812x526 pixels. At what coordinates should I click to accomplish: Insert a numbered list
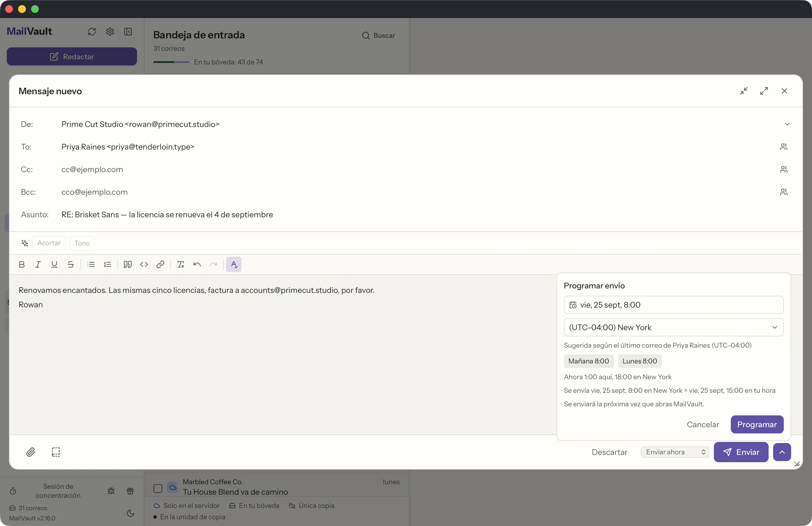(x=107, y=264)
